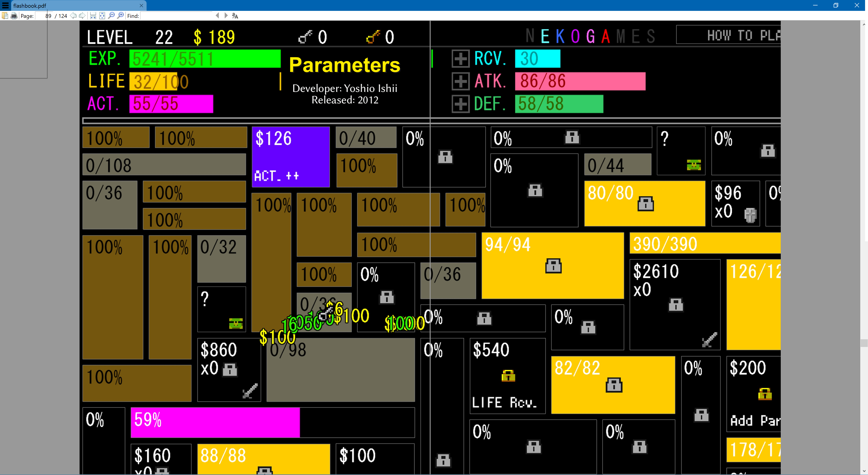Click Find Previous arrow
Viewport: 868px width, 475px height.
217,16
